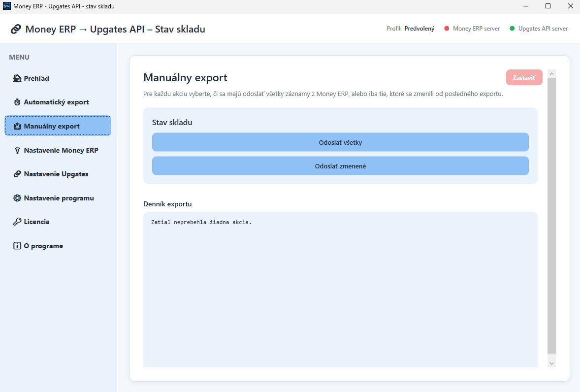Screen dimensions: 580x392
Task: Click the Odoslať všetky button
Action: (340, 142)
